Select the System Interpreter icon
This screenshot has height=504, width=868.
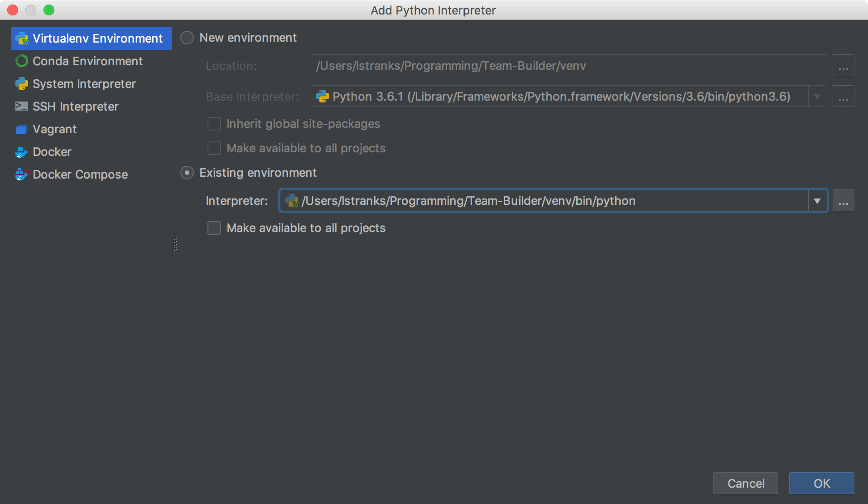click(x=21, y=84)
